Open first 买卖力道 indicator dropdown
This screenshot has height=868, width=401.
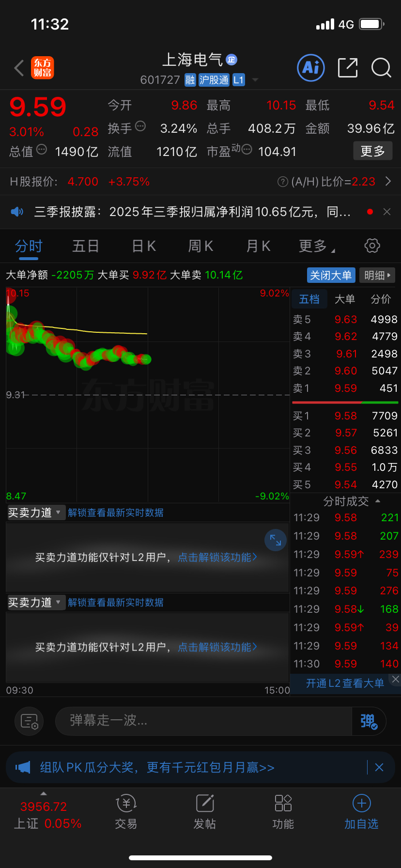pyautogui.click(x=36, y=512)
